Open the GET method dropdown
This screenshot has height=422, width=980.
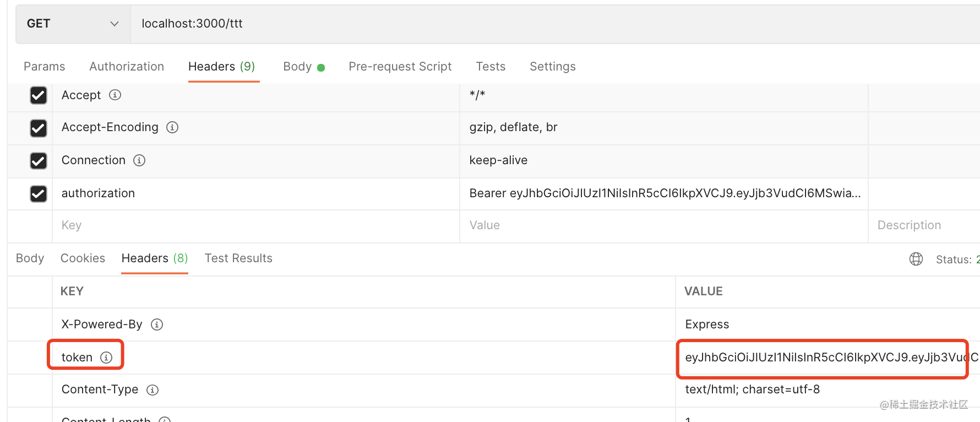(73, 24)
